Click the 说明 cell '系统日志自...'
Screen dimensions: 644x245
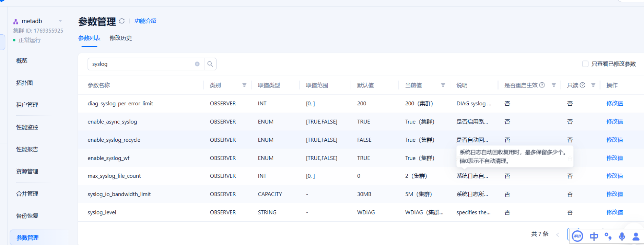[472, 176]
